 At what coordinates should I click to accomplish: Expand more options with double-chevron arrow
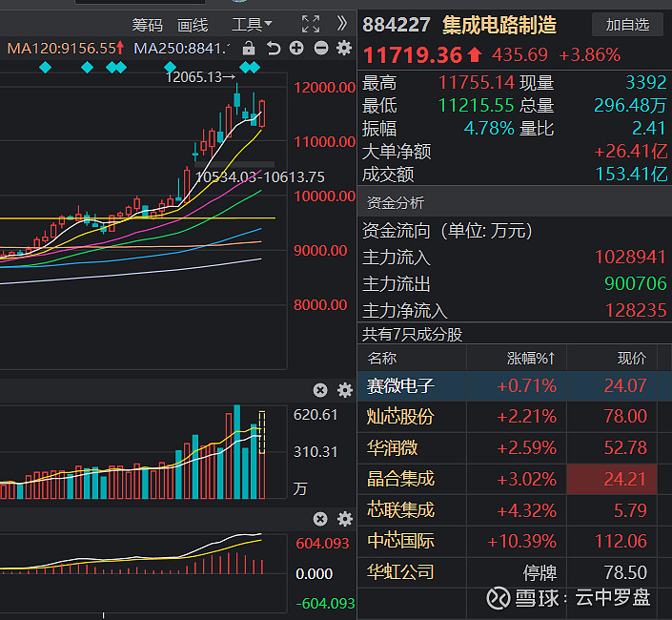pos(342,24)
